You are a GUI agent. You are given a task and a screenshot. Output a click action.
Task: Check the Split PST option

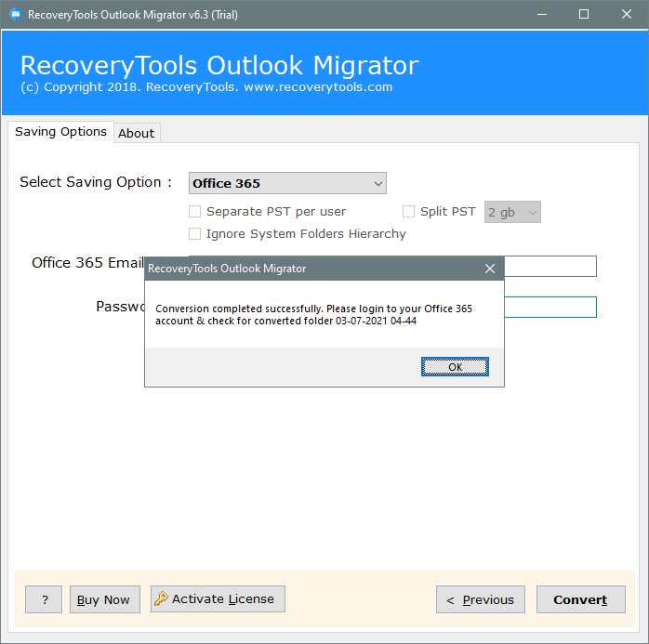click(408, 211)
